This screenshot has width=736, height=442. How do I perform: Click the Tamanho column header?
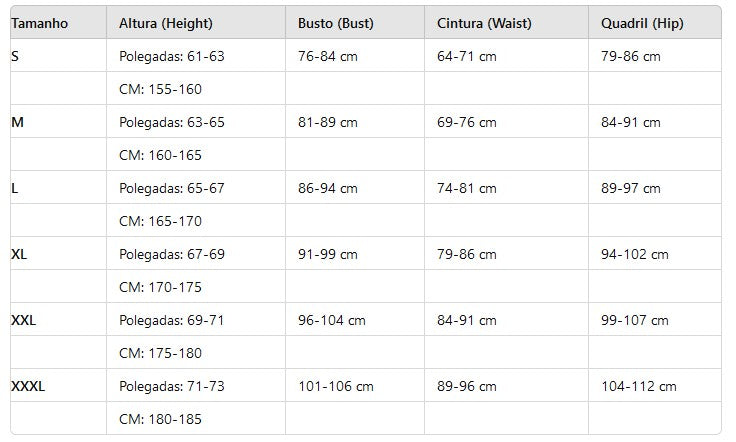click(39, 23)
